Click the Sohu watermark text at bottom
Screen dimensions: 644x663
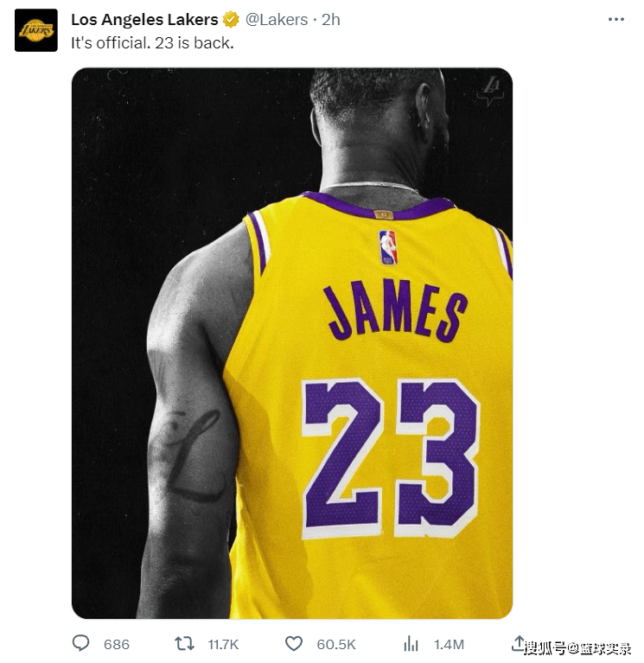(577, 648)
